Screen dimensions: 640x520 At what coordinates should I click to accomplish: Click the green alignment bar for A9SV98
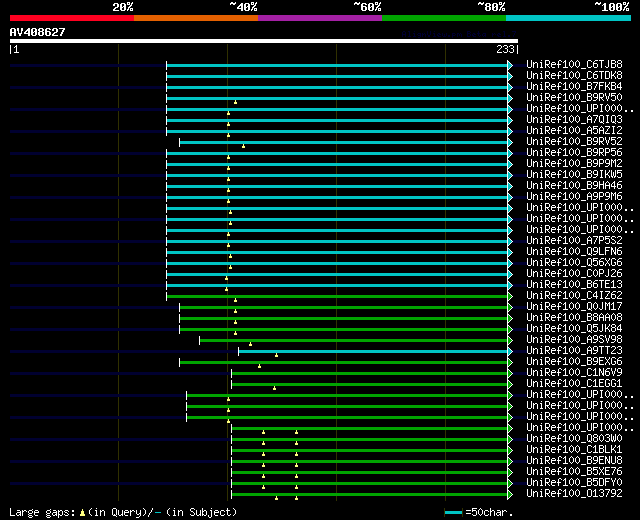[353, 341]
